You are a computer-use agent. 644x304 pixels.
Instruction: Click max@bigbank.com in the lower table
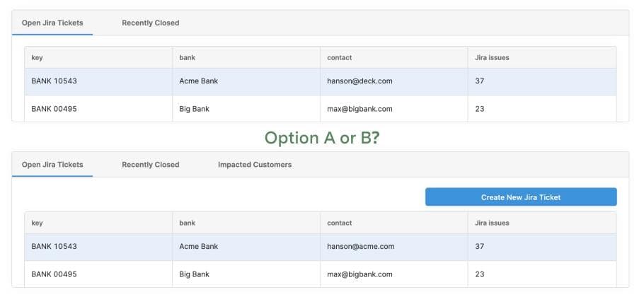360,274
